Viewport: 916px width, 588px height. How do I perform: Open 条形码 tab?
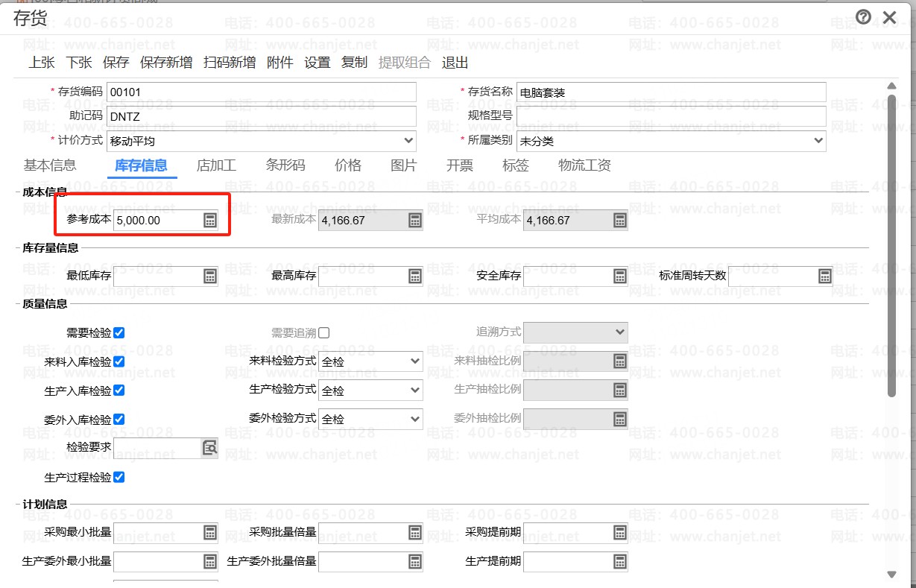click(x=285, y=165)
